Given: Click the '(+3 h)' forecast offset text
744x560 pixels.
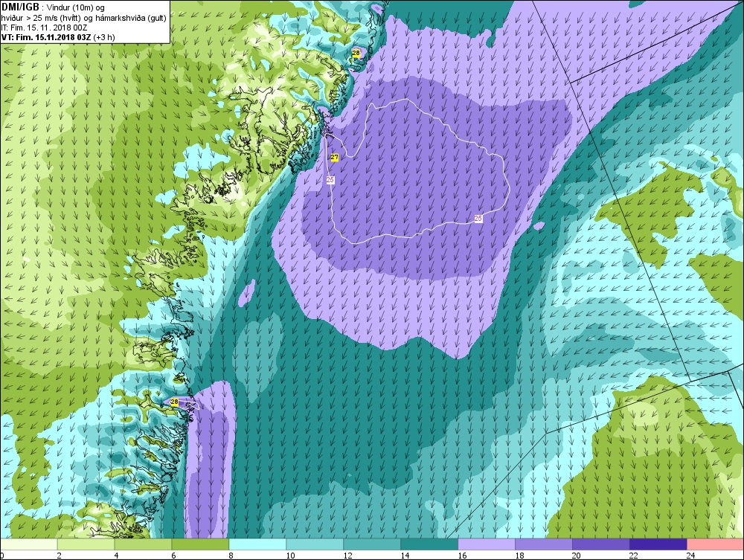Looking at the screenshot, I should point(104,37).
